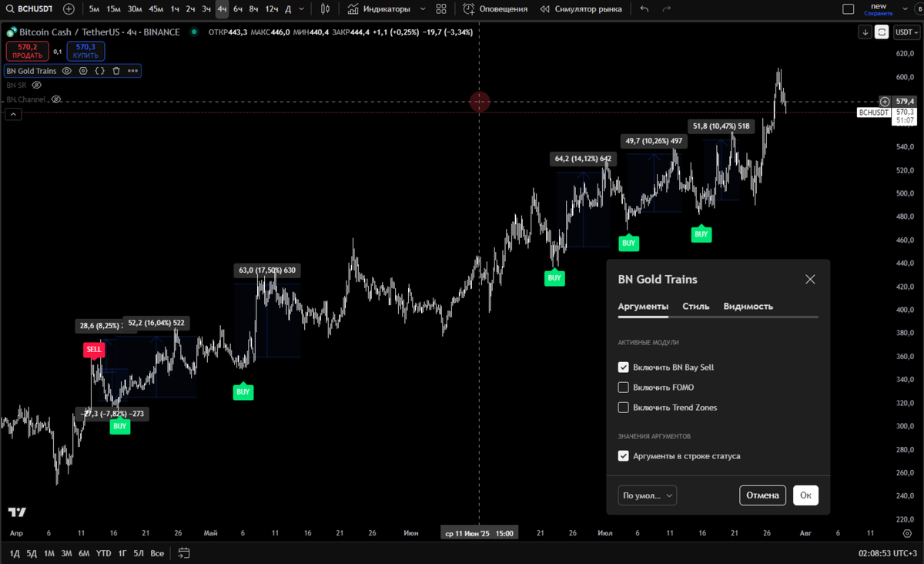Enable the Включить FOMO checkbox
This screenshot has width=924, height=564.
pyautogui.click(x=624, y=388)
